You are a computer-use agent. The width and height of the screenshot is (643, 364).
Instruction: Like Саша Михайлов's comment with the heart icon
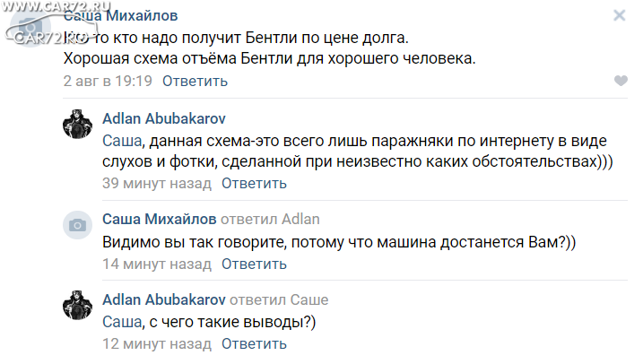[x=621, y=81]
